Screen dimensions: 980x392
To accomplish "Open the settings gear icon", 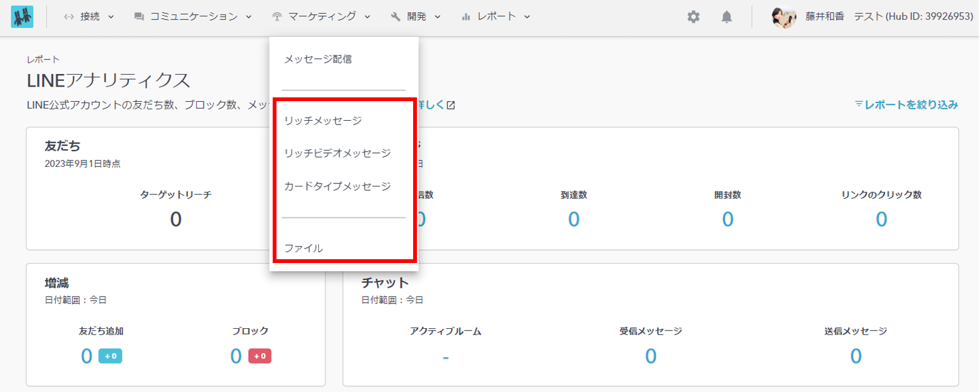I will pos(693,17).
